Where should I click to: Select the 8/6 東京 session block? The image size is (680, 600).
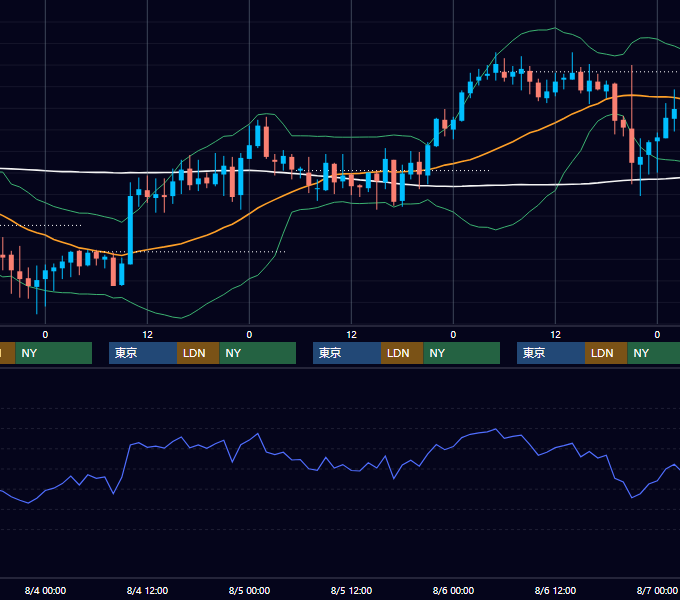point(551,353)
